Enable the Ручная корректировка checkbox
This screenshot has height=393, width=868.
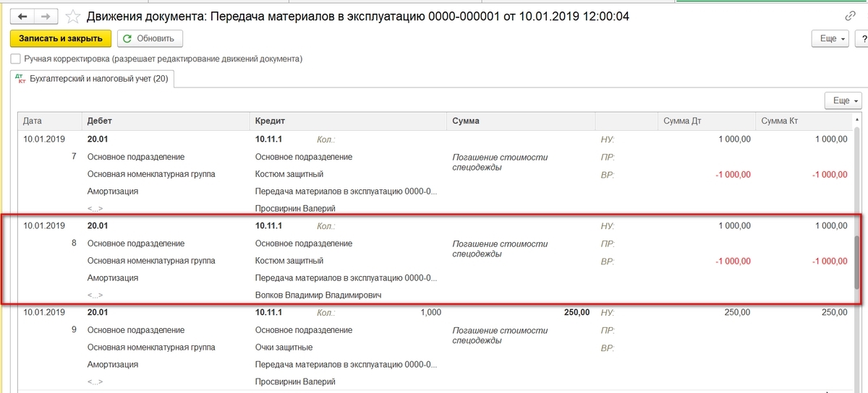click(15, 59)
